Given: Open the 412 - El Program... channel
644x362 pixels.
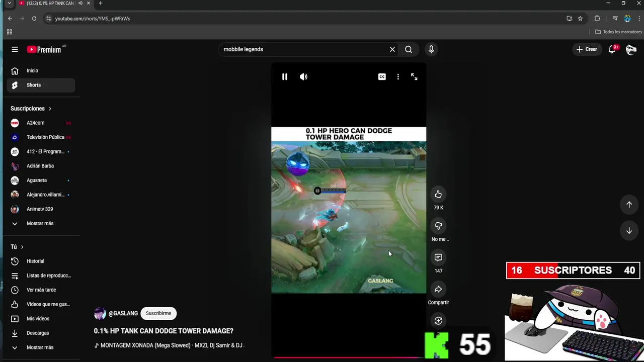Looking at the screenshot, I should [x=41, y=151].
